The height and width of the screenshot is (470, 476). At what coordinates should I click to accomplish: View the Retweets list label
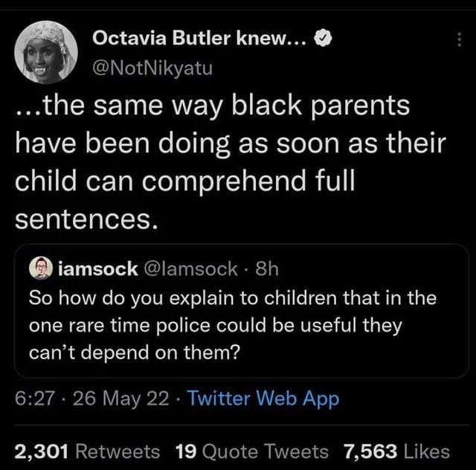(118, 451)
